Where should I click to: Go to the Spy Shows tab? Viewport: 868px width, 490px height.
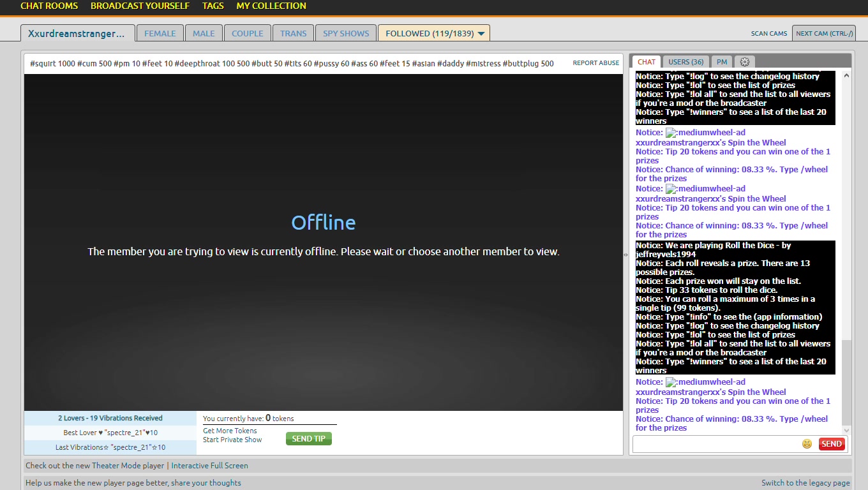(x=345, y=33)
